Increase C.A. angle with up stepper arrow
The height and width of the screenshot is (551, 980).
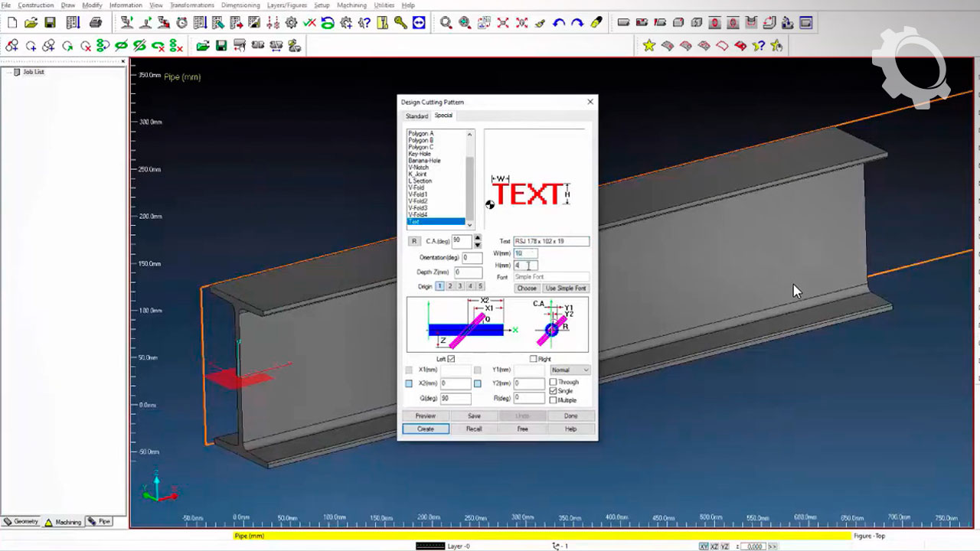tap(478, 237)
